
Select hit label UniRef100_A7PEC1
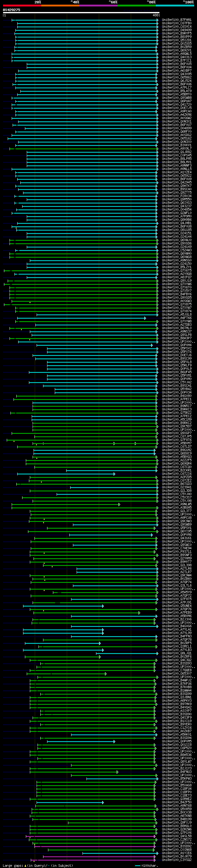(176, 399)
